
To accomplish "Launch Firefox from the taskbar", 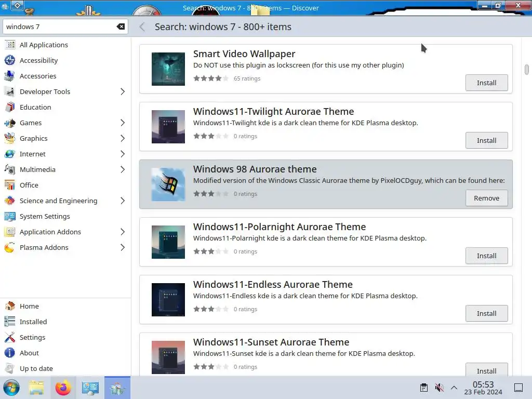I will click(63, 388).
